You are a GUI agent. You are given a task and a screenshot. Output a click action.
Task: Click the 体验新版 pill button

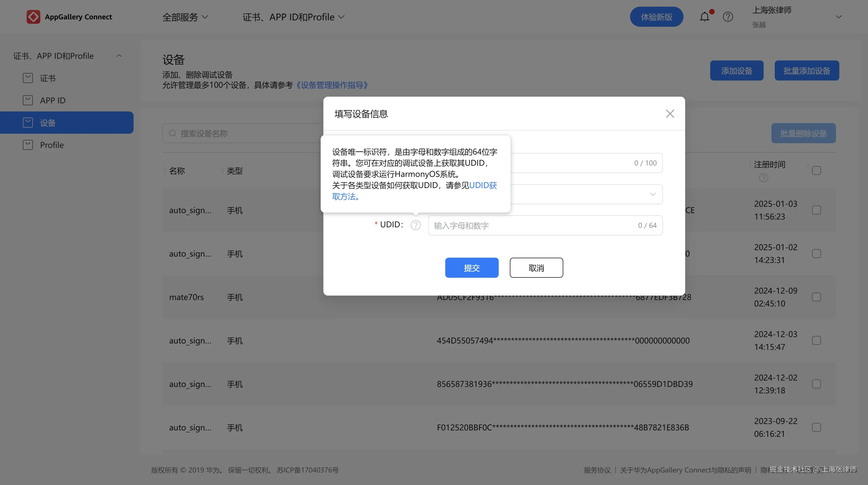click(x=656, y=16)
